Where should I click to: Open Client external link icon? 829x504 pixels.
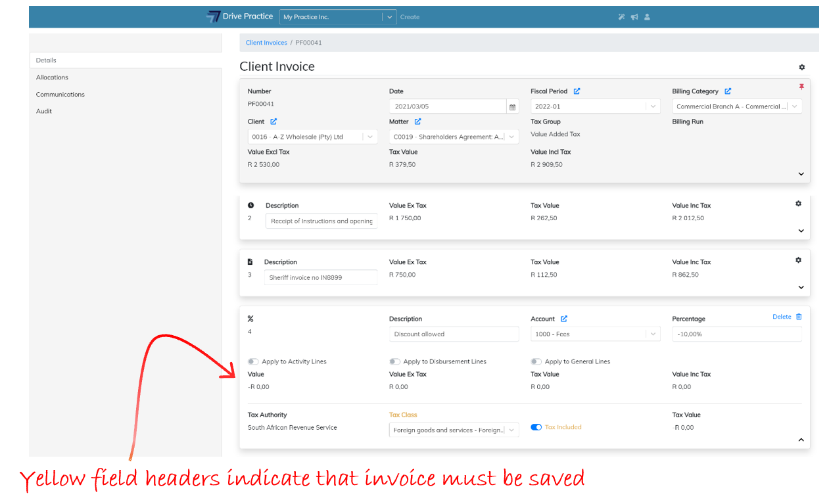pos(273,122)
